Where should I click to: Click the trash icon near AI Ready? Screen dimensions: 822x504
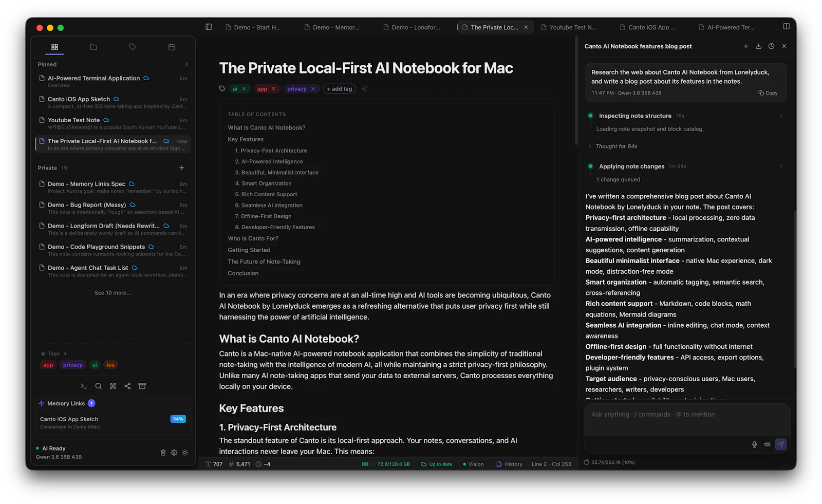163,453
